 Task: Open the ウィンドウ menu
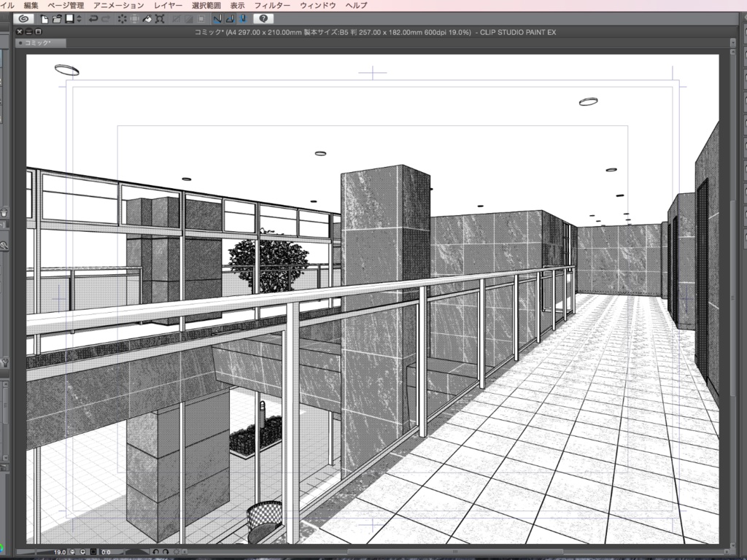tap(317, 4)
